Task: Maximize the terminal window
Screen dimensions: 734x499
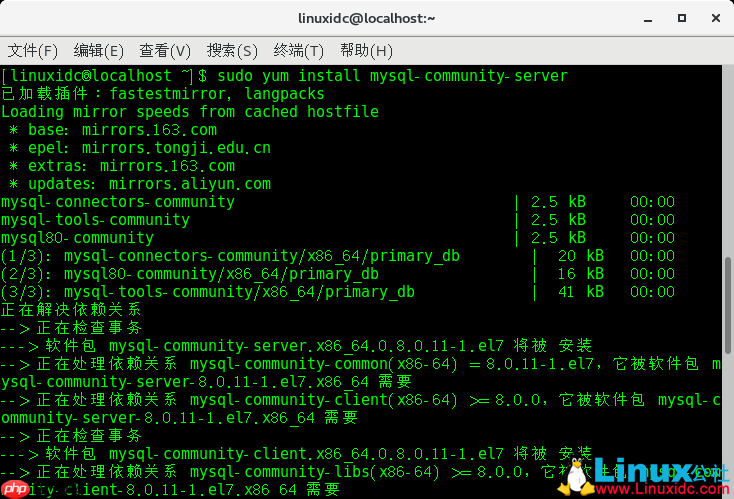Action: tap(682, 18)
